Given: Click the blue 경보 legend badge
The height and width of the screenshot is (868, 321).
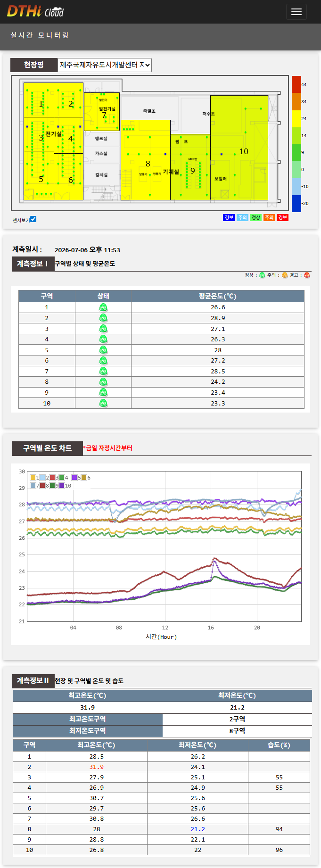Looking at the screenshot, I should pyautogui.click(x=229, y=217).
